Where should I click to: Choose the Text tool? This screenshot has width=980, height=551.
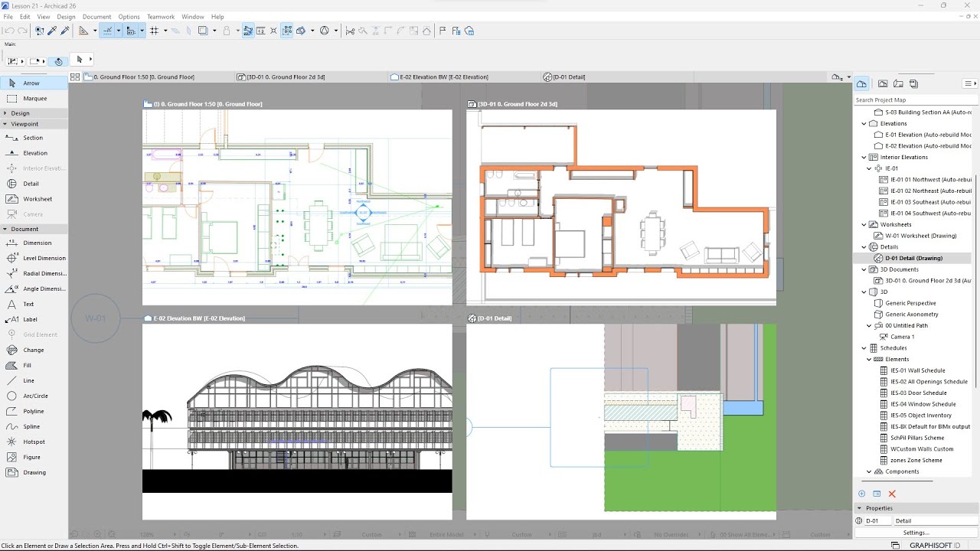click(x=34, y=304)
